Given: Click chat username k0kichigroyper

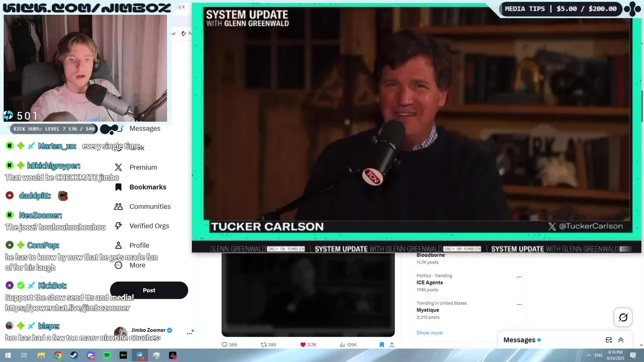Looking at the screenshot, I should (53, 166).
